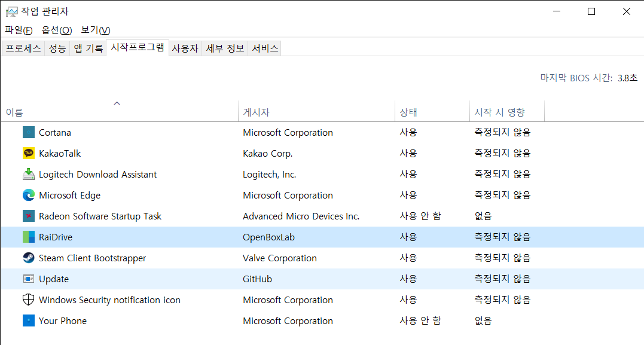644x345 pixels.
Task: Open the 옵션(O) menu
Action: 57,30
